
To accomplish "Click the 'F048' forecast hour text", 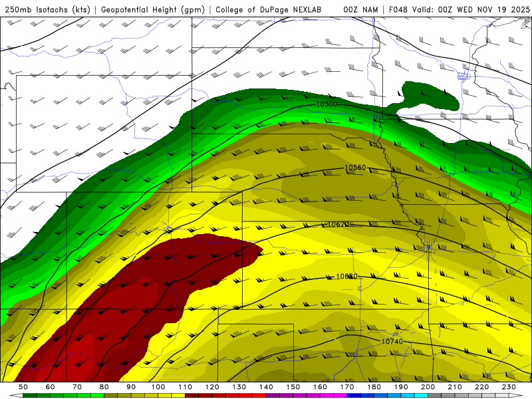I will (398, 10).
